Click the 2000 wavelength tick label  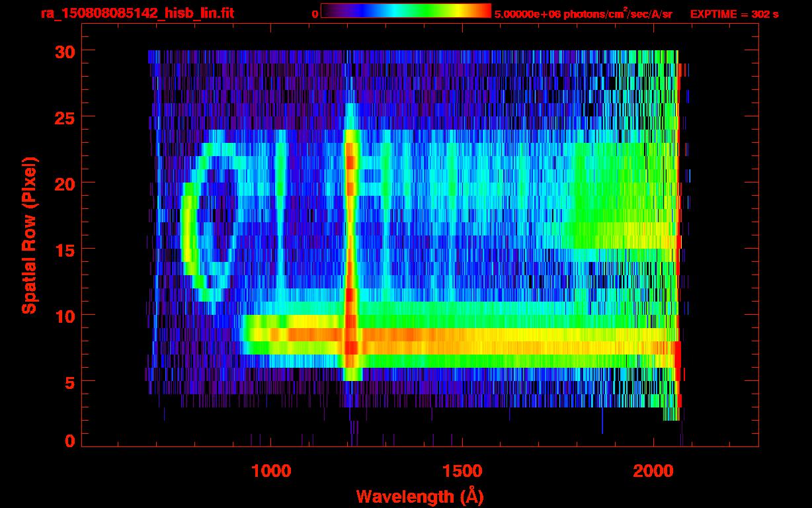653,470
